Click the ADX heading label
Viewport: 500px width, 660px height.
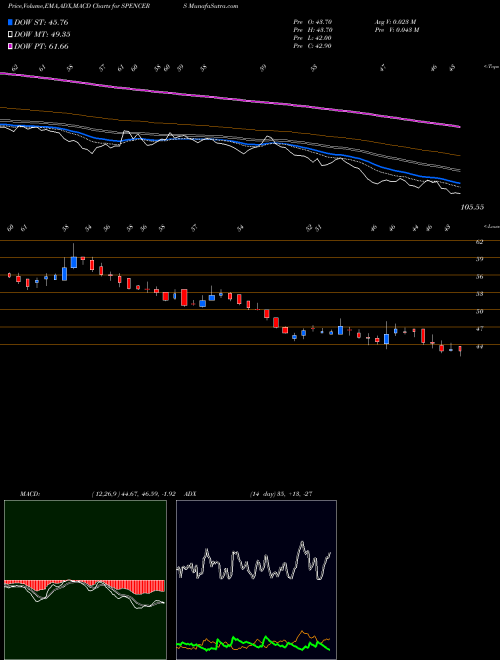(x=191, y=494)
